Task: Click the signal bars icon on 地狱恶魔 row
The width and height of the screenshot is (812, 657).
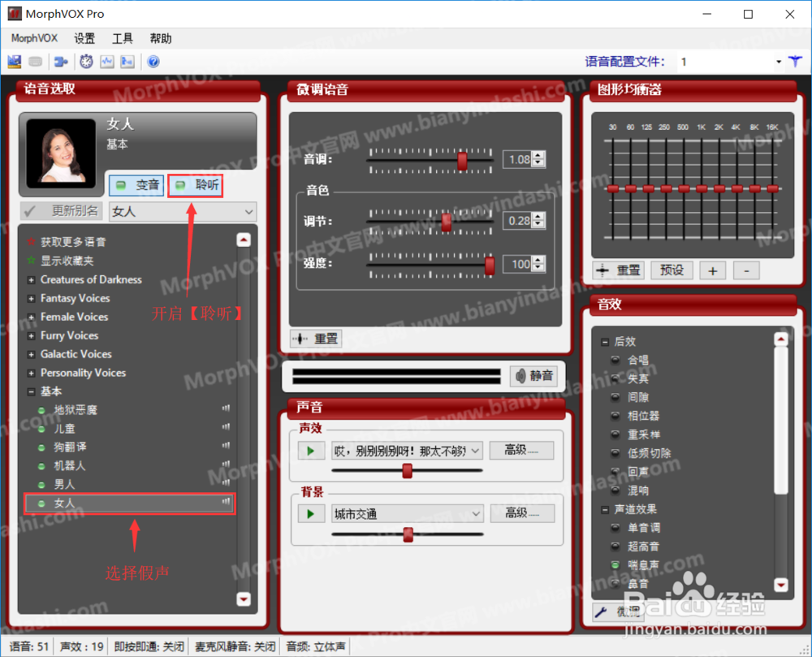Action: pyautogui.click(x=226, y=408)
